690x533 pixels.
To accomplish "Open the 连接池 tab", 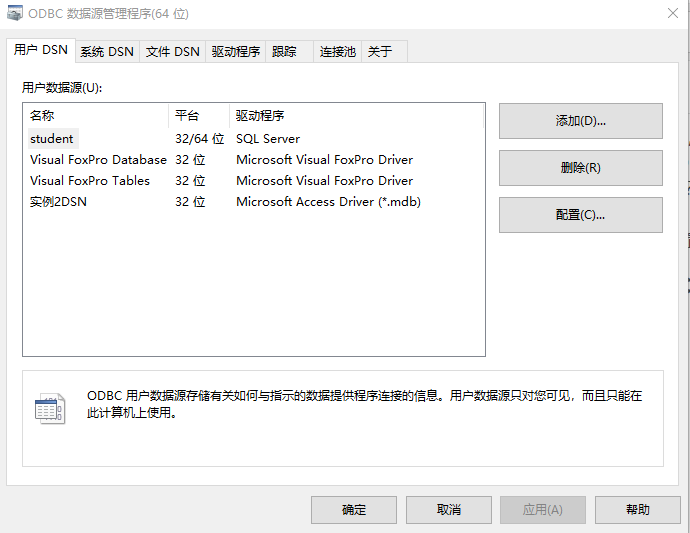I will tap(337, 52).
